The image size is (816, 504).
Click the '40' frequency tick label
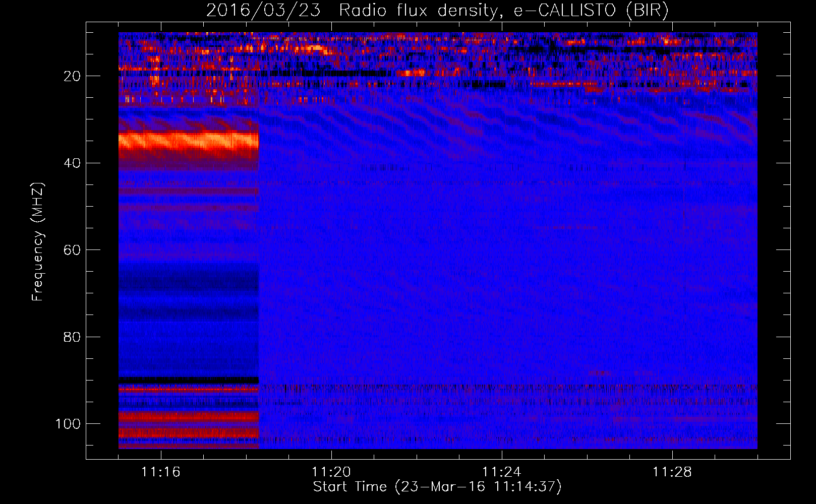72,163
